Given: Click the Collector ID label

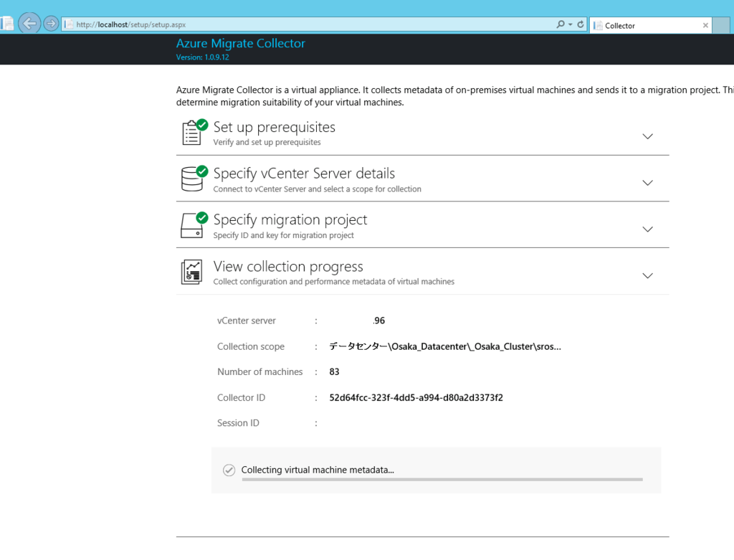Looking at the screenshot, I should click(x=241, y=397).
